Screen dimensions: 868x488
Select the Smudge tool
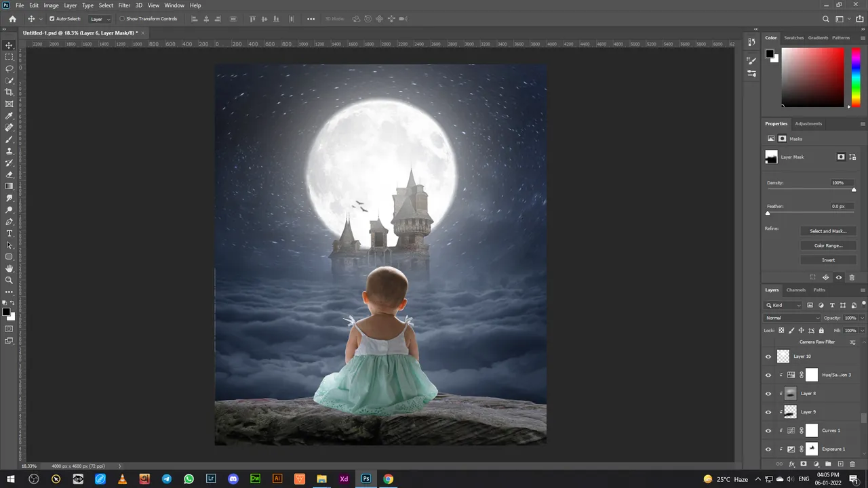point(9,198)
